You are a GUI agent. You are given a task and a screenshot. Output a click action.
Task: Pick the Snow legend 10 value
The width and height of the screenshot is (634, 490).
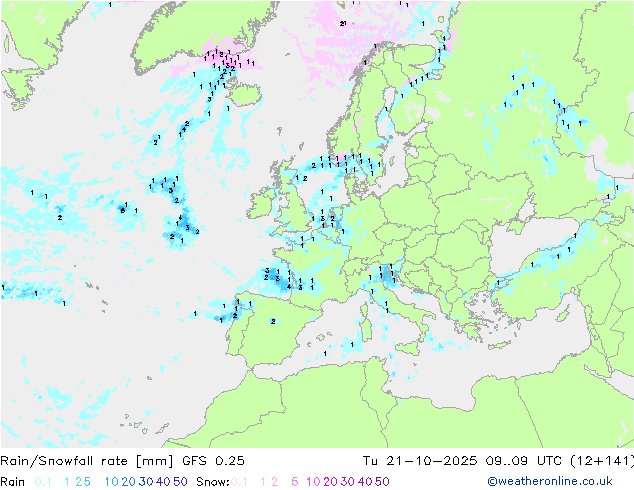[x=313, y=482]
